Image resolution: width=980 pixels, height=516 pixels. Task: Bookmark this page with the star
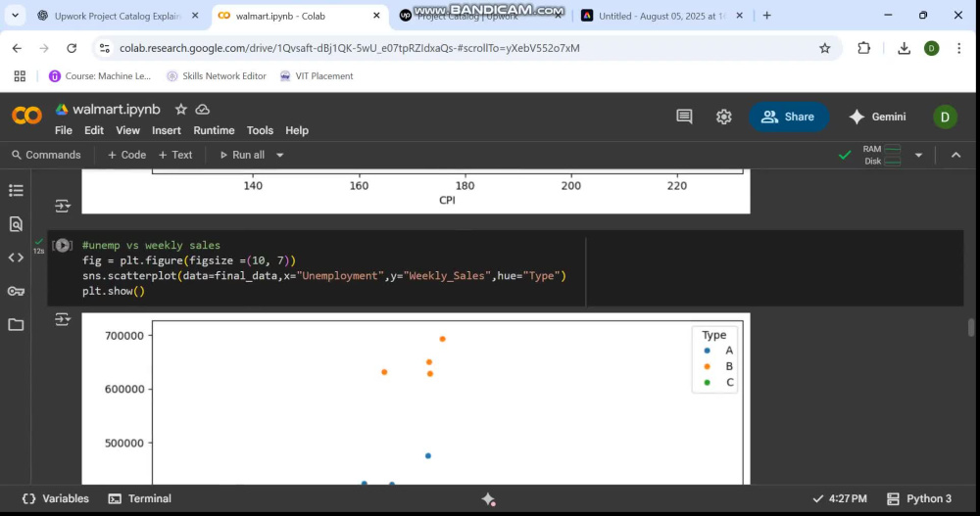tap(825, 48)
